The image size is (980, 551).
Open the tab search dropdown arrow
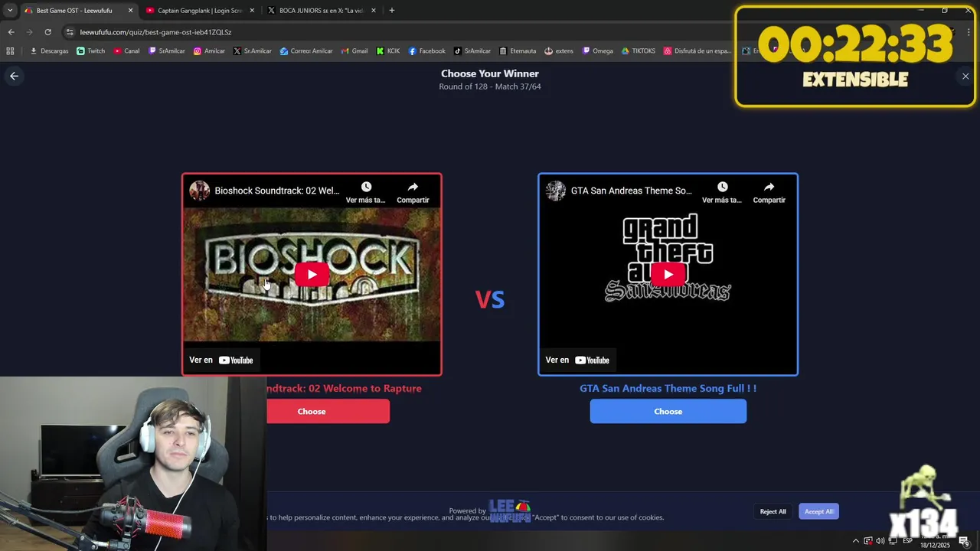coord(9,11)
